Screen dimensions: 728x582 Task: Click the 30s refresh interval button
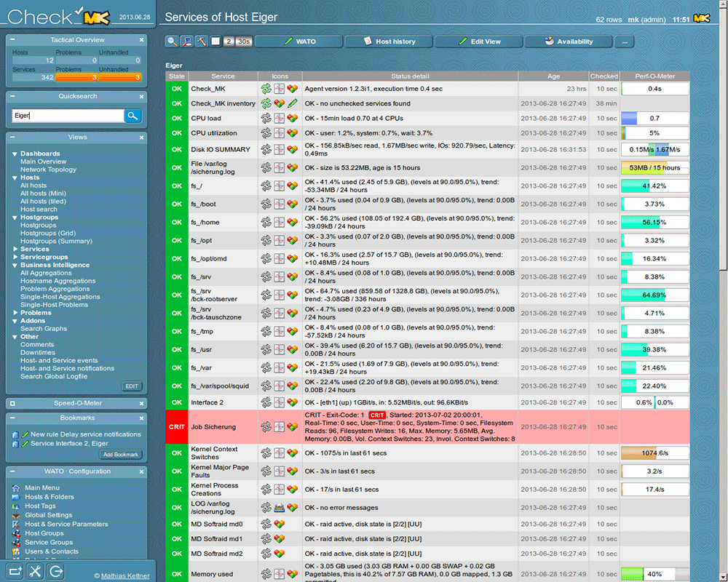(x=244, y=41)
